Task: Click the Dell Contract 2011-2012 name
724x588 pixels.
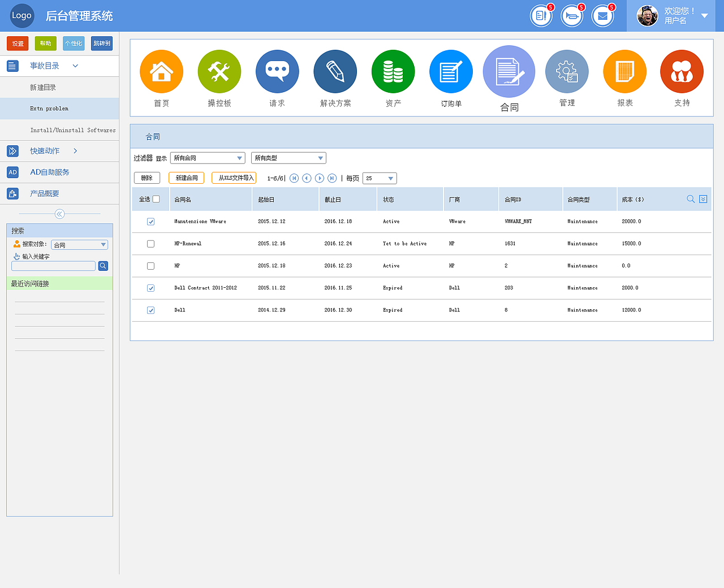Action: tap(206, 288)
